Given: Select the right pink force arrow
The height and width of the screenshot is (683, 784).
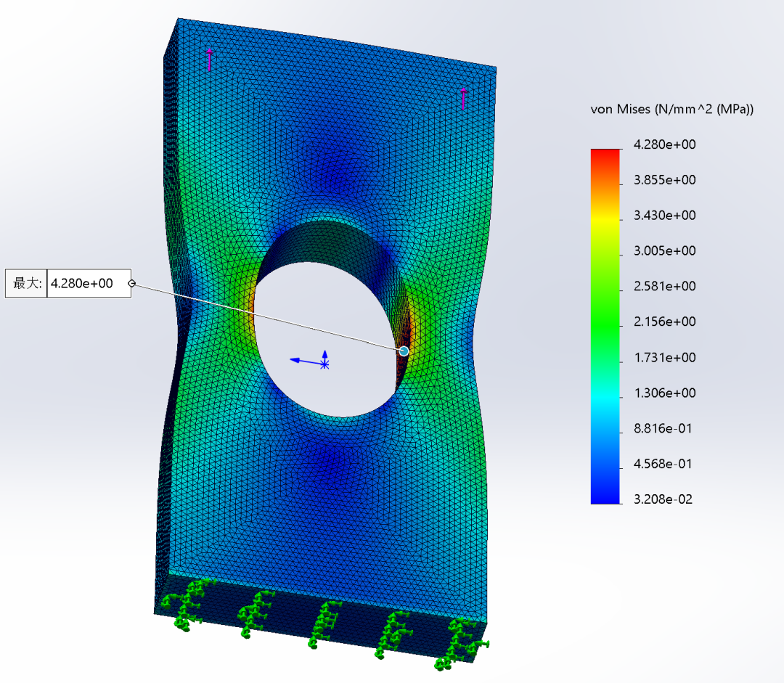Looking at the screenshot, I should [x=463, y=99].
